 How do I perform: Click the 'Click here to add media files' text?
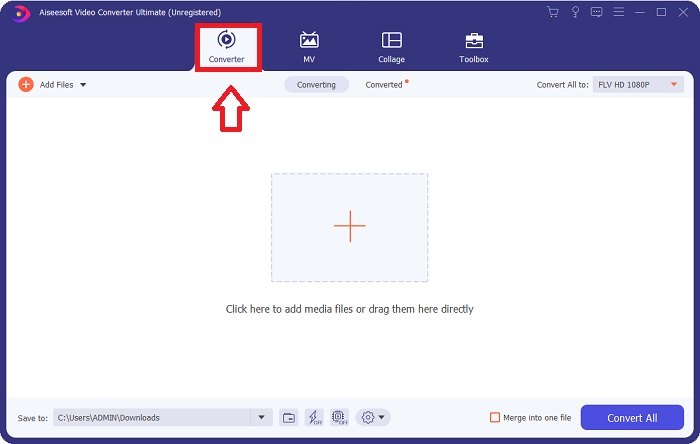click(x=350, y=309)
